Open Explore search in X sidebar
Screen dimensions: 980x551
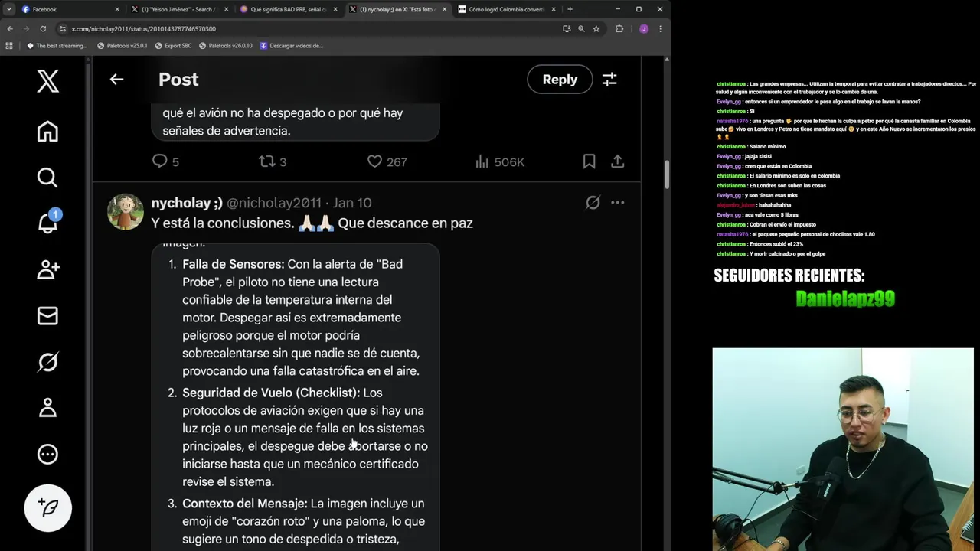click(47, 178)
